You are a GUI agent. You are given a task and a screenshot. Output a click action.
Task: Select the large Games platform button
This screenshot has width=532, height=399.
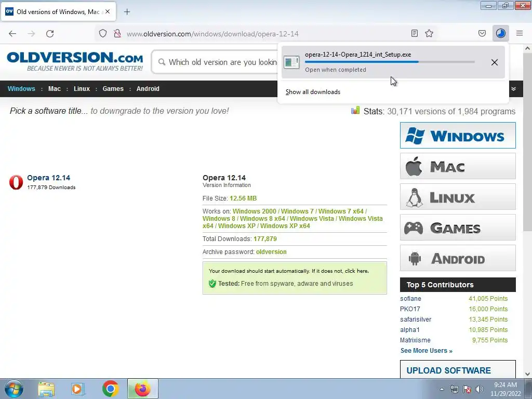(458, 228)
